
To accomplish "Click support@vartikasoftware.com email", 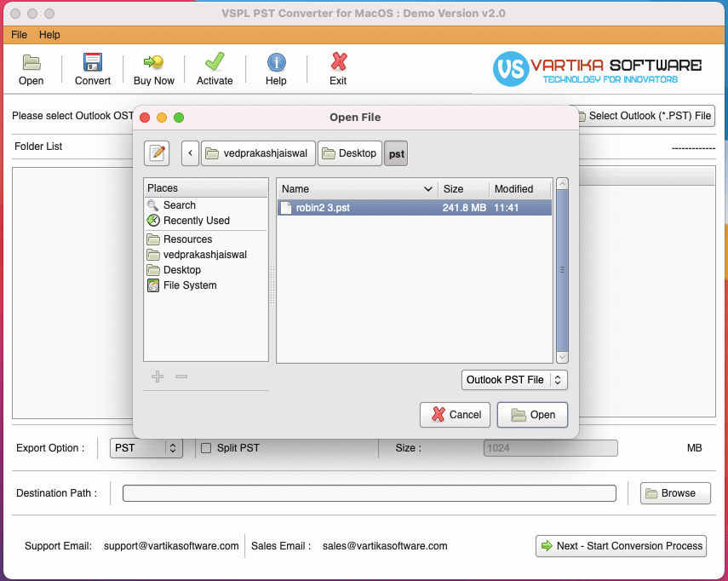I will (x=171, y=546).
